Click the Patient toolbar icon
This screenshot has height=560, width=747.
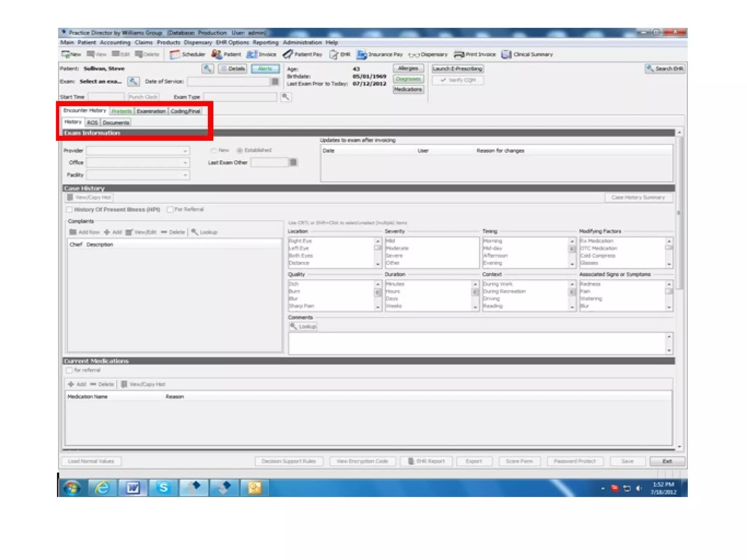click(x=217, y=54)
